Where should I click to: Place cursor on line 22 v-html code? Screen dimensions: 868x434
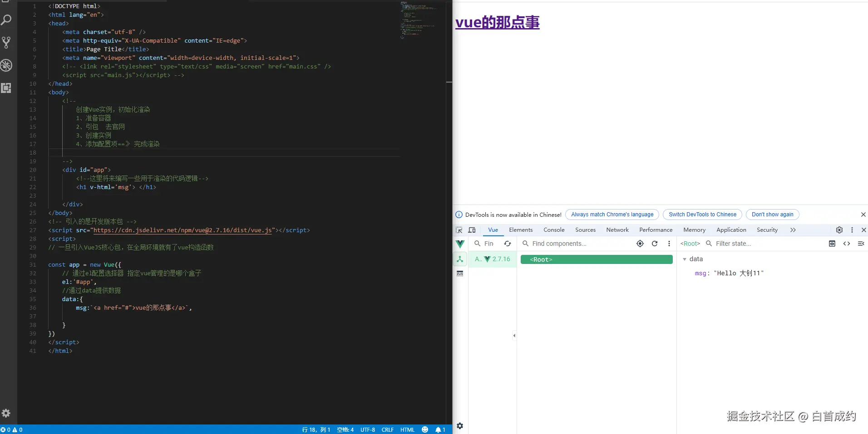click(x=116, y=187)
